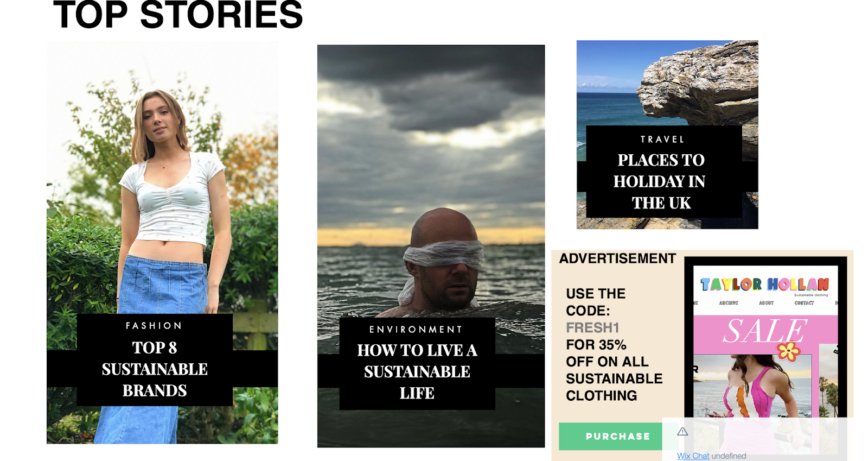Select the ENVIRONMENT category label
This screenshot has height=461, width=868.
416,330
